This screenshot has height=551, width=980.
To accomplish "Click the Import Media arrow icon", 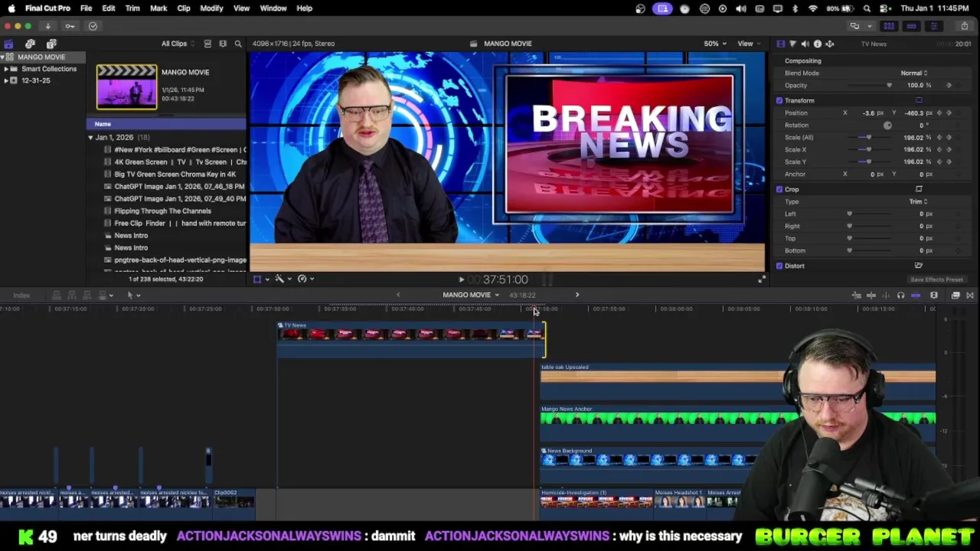I will pos(47,26).
